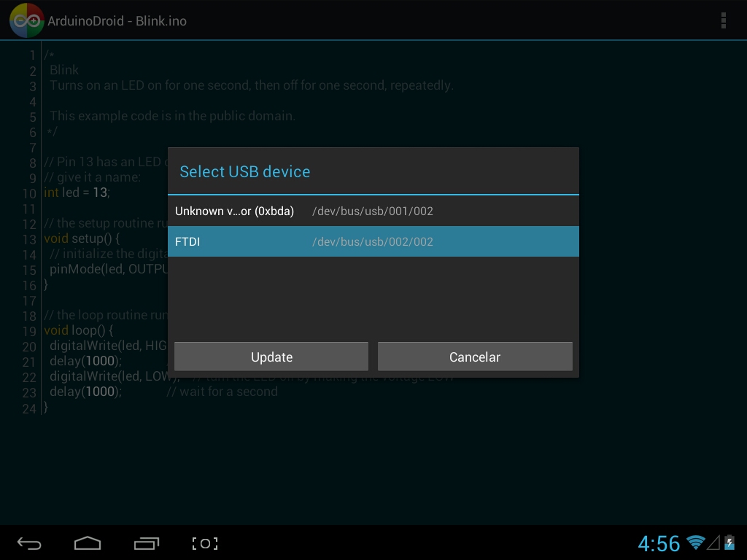
Task: Choose the Unknown vendor (0xbda) device
Action: click(x=373, y=211)
